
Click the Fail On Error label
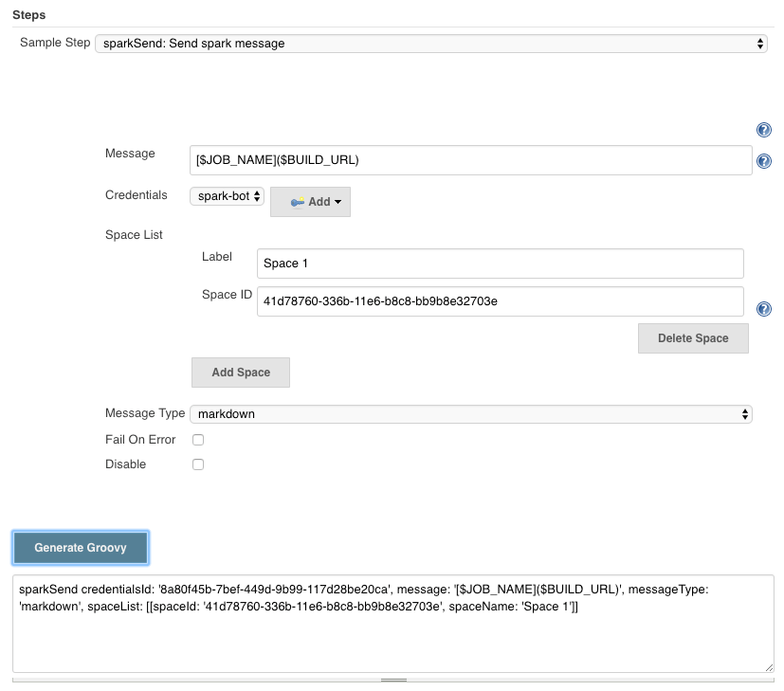point(140,440)
